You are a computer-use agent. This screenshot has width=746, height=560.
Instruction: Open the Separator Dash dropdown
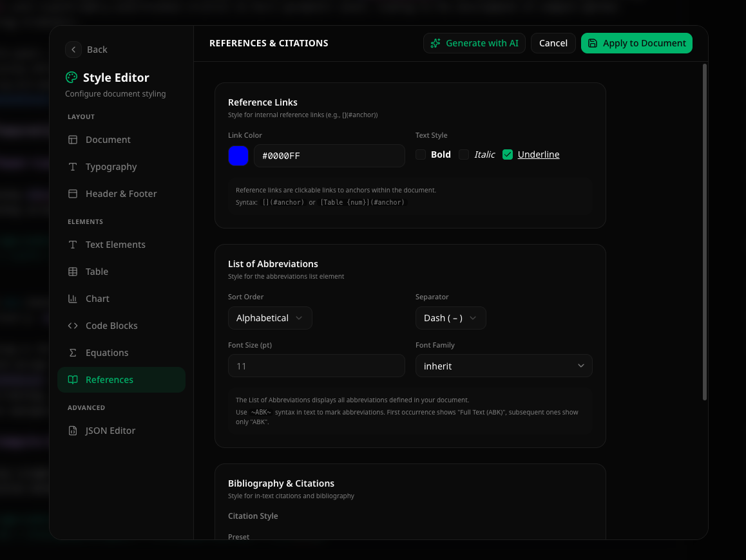[x=450, y=318]
